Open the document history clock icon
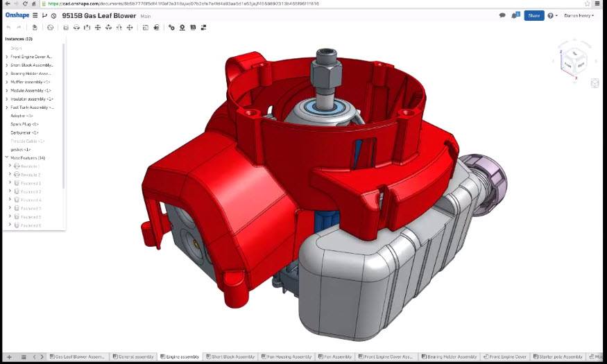This screenshot has width=607, height=364. point(54,16)
